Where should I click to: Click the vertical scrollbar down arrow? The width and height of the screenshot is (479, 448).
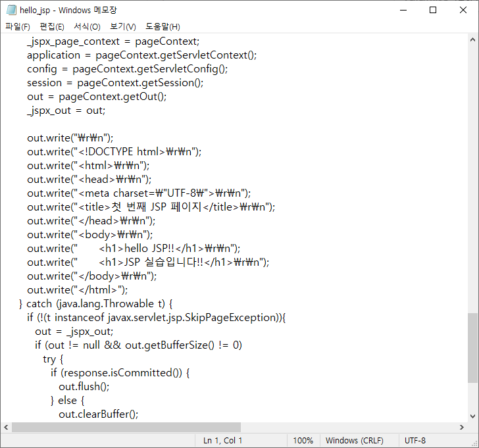pos(472,416)
